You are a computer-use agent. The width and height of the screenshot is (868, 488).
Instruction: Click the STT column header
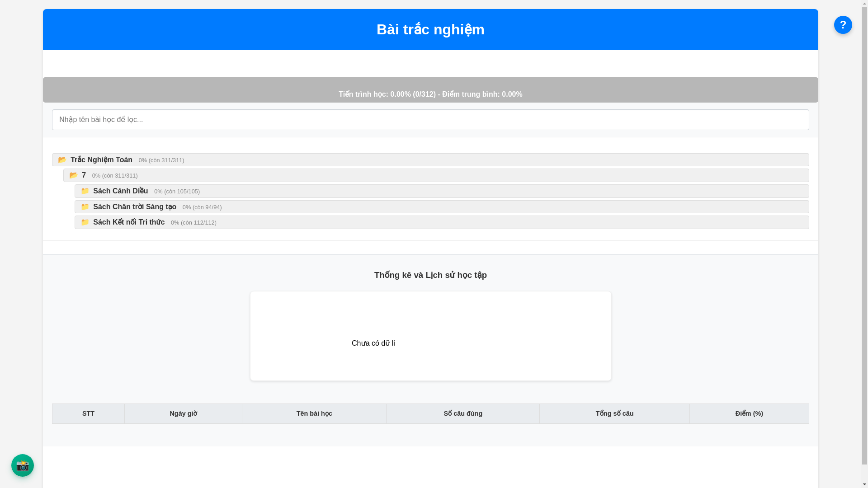(x=88, y=413)
